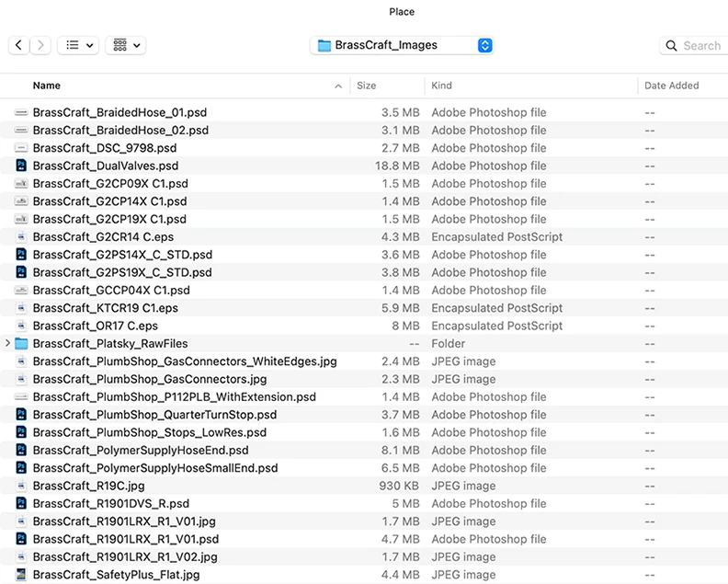Click the BrassCraft_GCCP04X C1.psd thumbnail icon

pyautogui.click(x=21, y=290)
